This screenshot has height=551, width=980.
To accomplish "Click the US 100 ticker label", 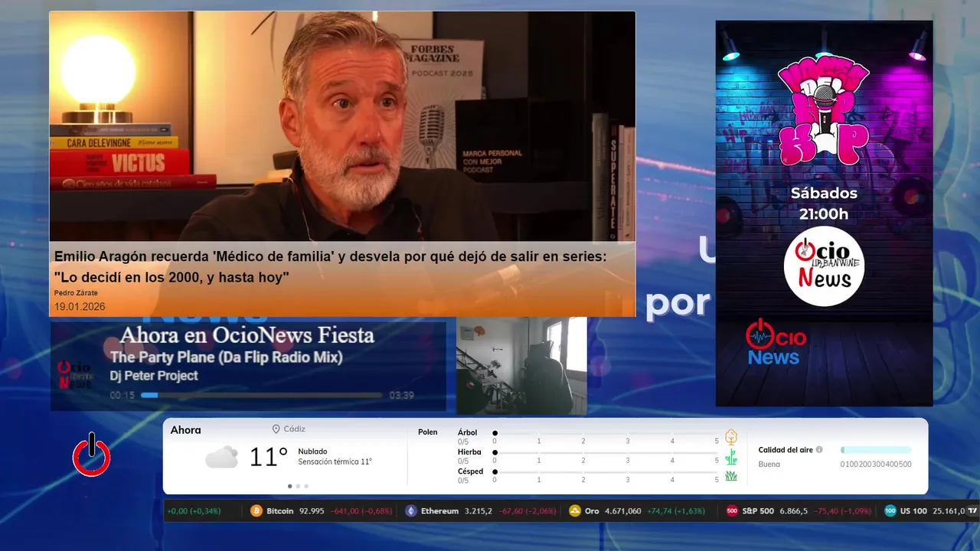I will pyautogui.click(x=913, y=511).
